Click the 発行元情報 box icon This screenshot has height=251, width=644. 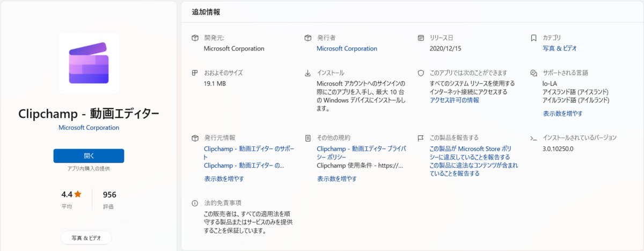point(195,138)
